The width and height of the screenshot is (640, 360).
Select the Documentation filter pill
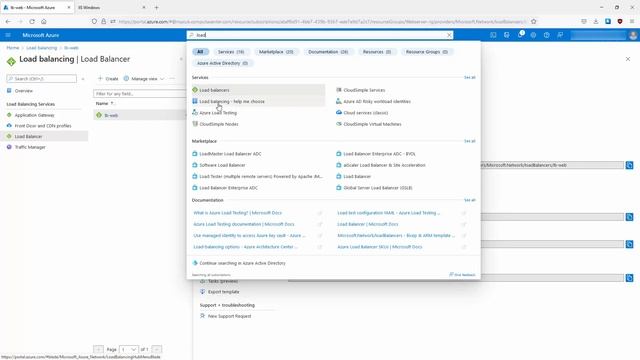(328, 52)
